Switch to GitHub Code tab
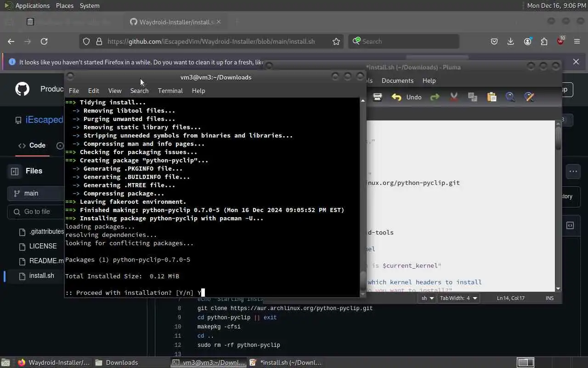Image resolution: width=588 pixels, height=368 pixels. tap(32, 145)
